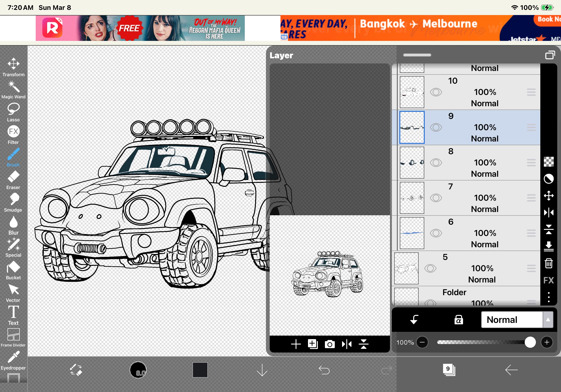Open the three-dot more options menu
Image resolution: width=561 pixels, height=392 pixels.
tap(549, 297)
